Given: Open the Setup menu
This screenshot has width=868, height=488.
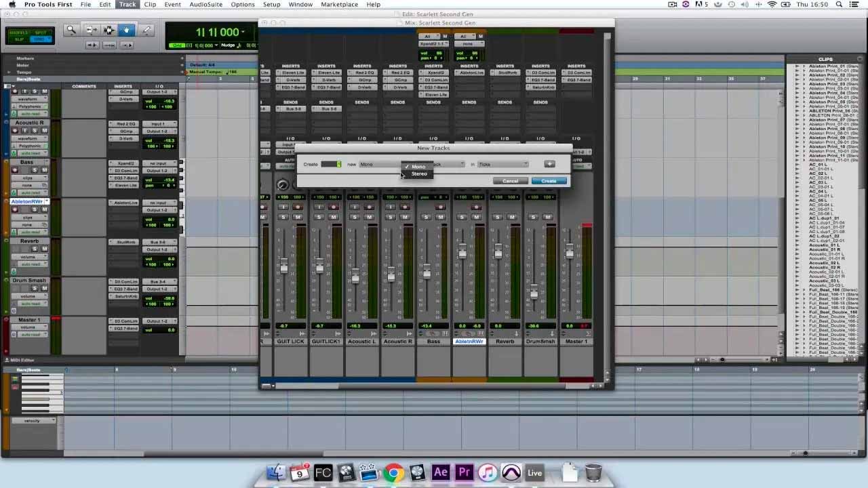Looking at the screenshot, I should click(271, 4).
